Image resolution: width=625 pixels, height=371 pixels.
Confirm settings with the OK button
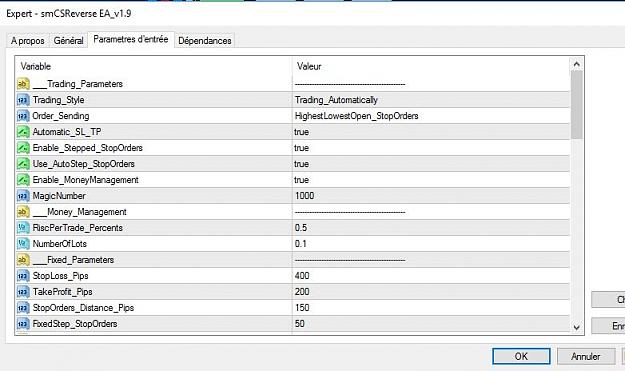521,356
